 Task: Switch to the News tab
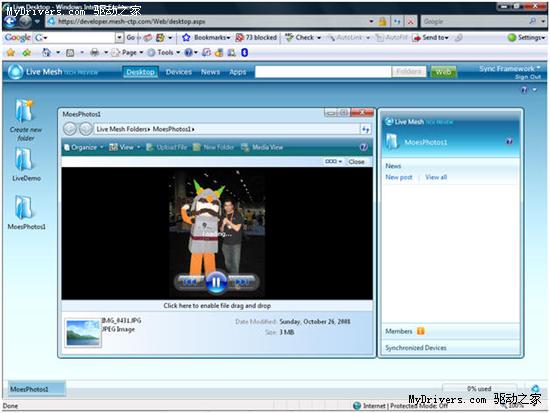point(210,72)
